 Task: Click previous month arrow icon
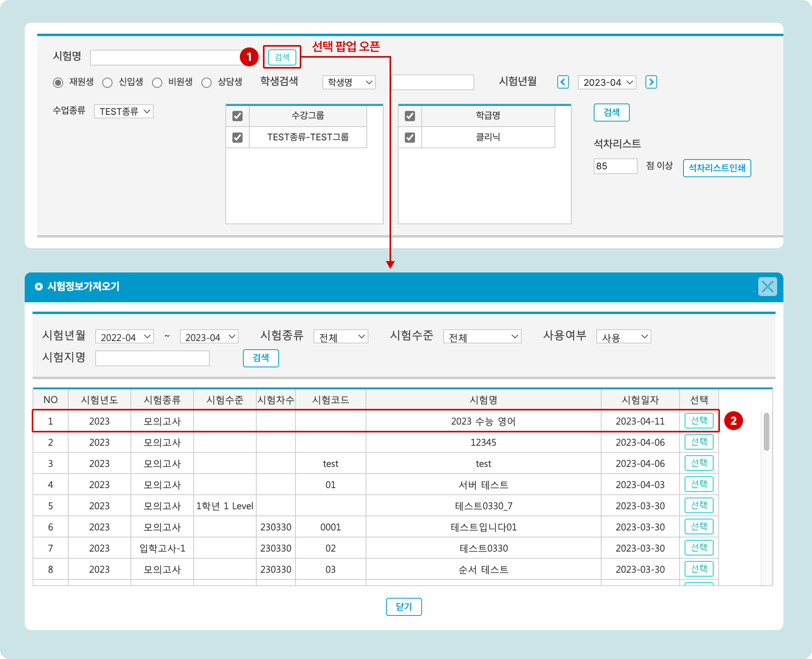[x=563, y=82]
